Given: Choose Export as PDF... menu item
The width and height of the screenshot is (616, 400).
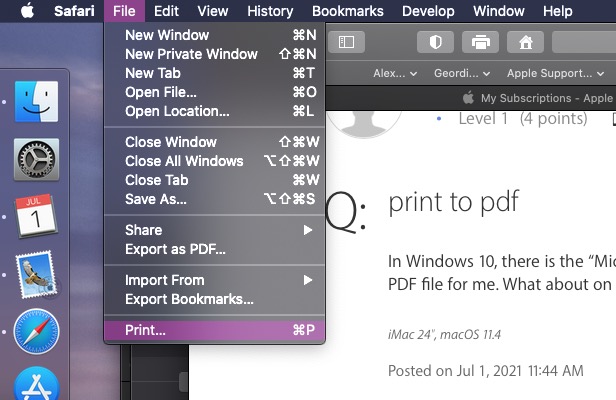Looking at the screenshot, I should pos(215,249).
